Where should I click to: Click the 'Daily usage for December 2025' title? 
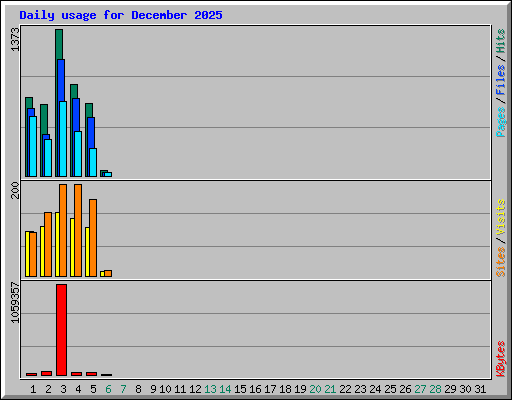121,15
